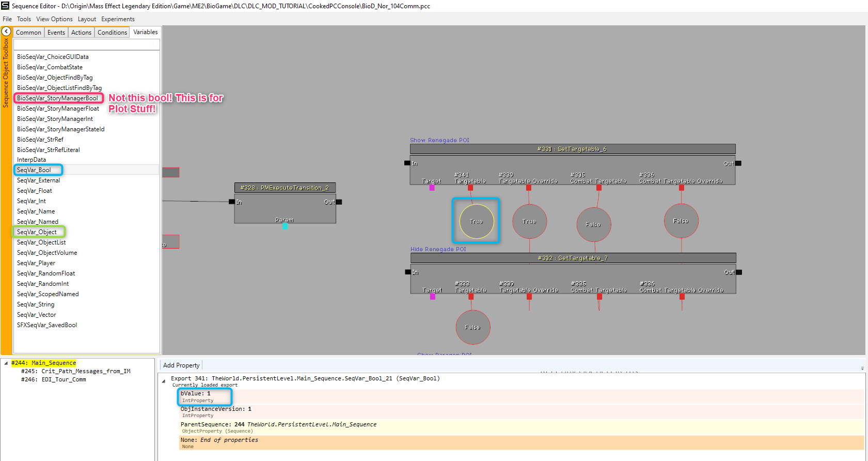This screenshot has height=461, width=868.
Task: Click the toolbox search input field
Action: [87, 44]
